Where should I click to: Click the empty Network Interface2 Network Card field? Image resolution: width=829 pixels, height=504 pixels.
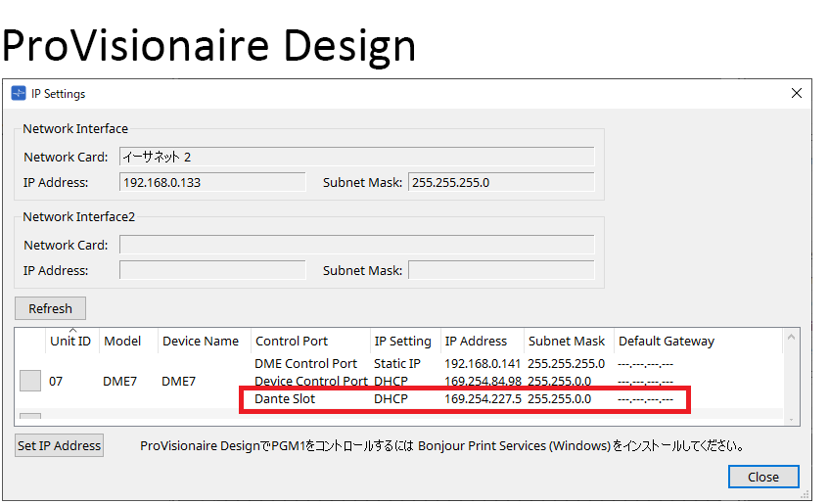coord(356,245)
